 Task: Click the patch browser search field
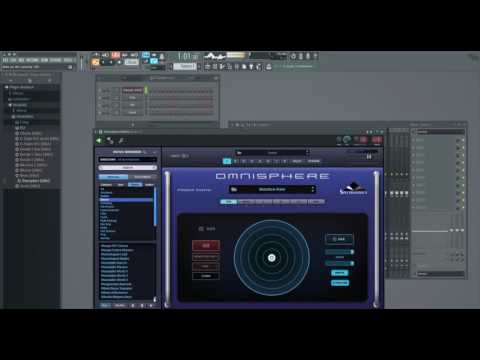click(x=127, y=167)
